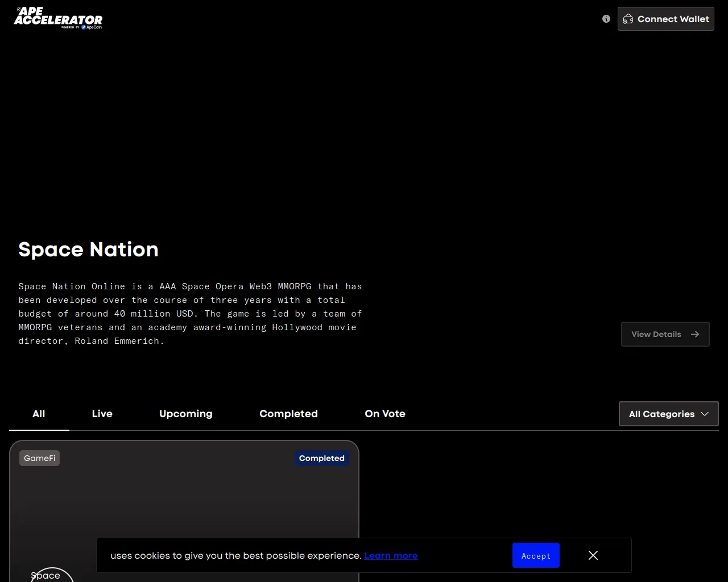
Task: Click the circular Space logo on the card
Action: click(x=51, y=574)
